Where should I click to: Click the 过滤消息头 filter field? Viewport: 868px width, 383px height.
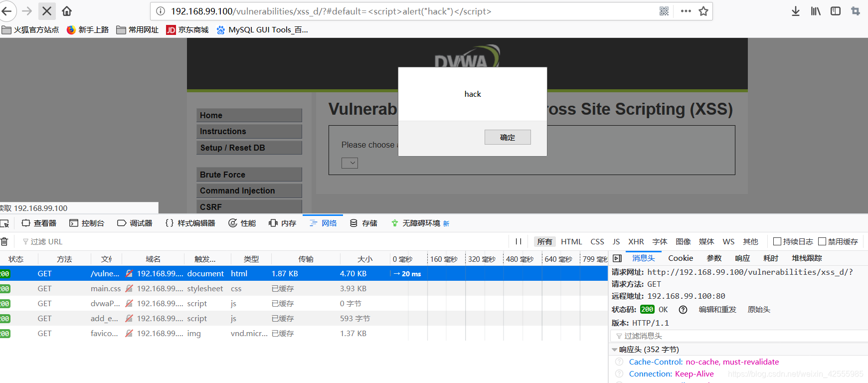pyautogui.click(x=739, y=336)
